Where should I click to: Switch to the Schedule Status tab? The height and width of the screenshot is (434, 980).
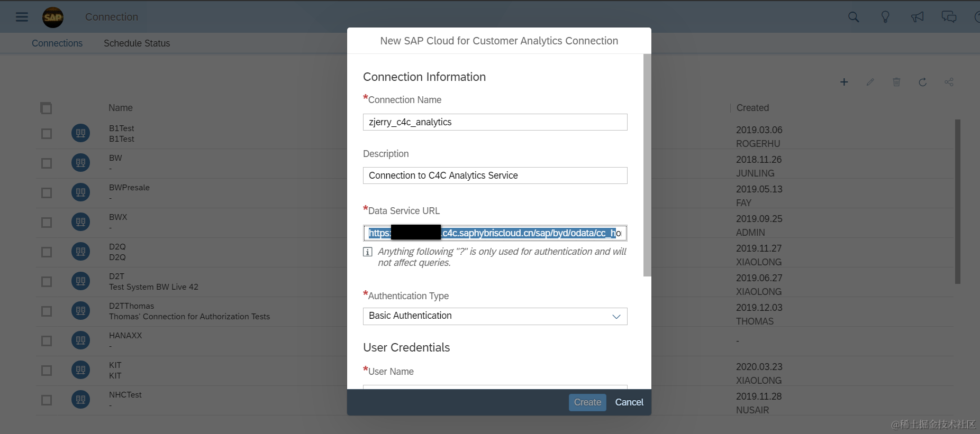(137, 43)
